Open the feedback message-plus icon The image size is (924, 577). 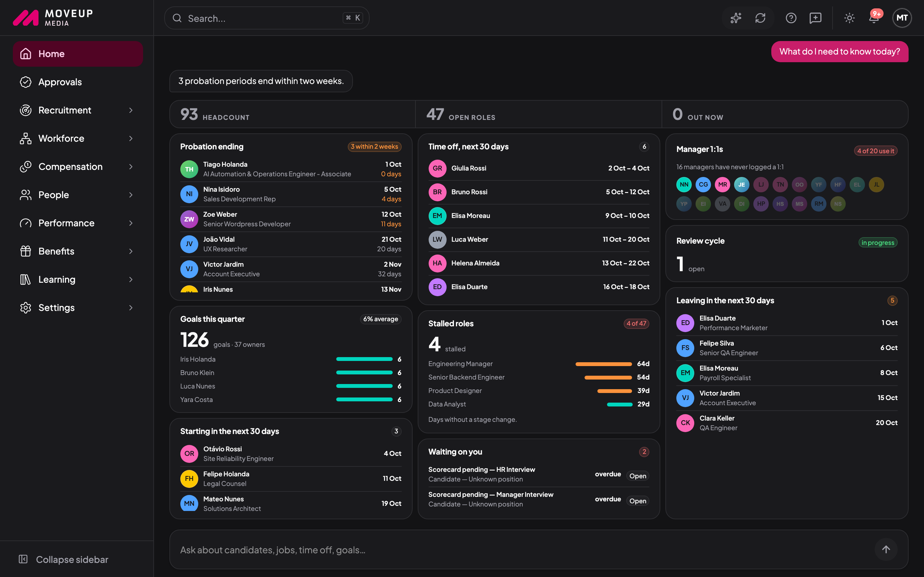[x=815, y=18]
